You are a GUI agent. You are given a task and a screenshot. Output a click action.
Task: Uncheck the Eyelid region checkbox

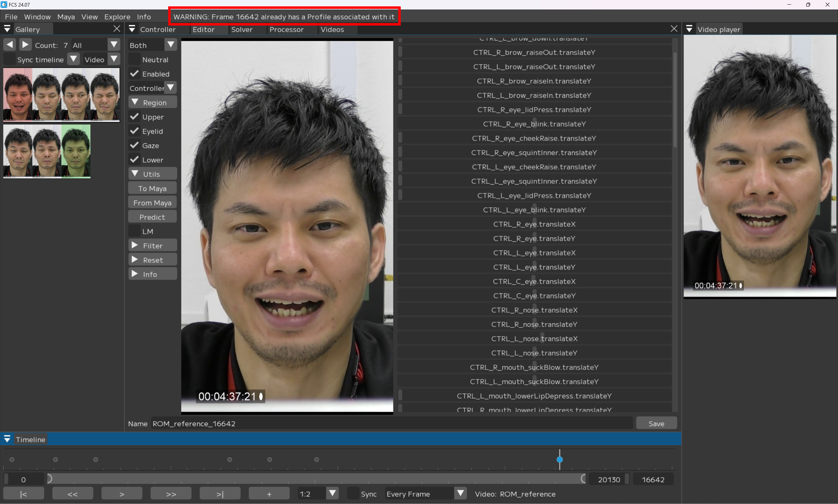pos(135,131)
